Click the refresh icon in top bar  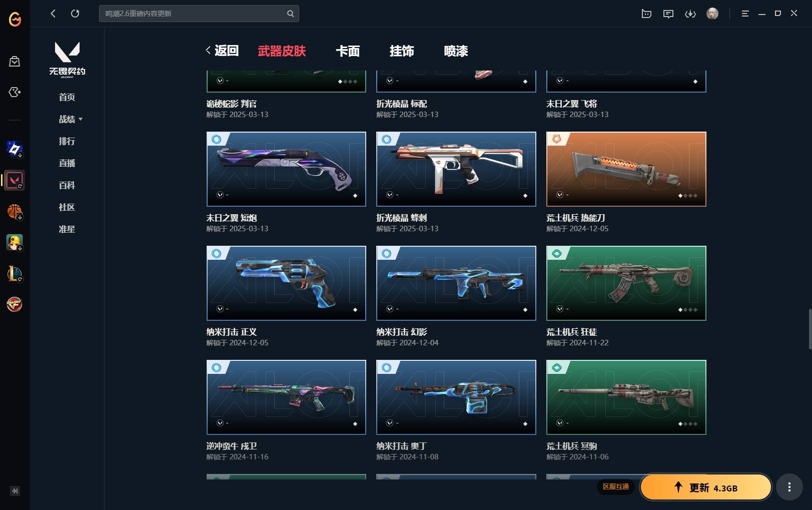pos(75,14)
